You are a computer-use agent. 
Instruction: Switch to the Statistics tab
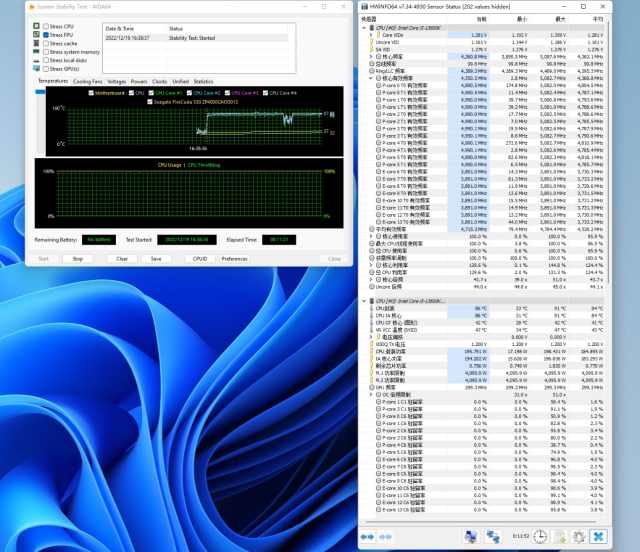click(204, 82)
